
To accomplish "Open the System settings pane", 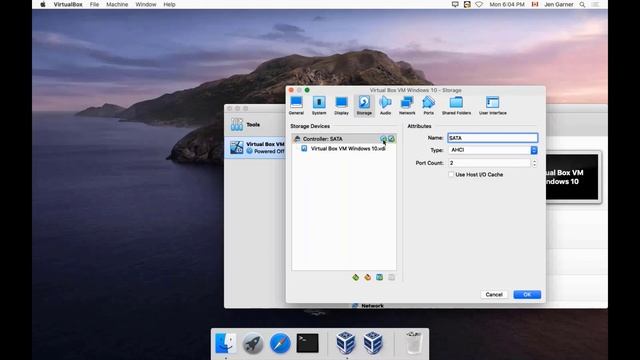I will coord(319,105).
